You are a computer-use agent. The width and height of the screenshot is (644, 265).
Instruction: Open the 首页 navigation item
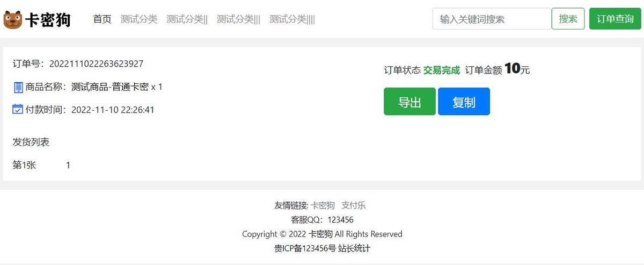(102, 19)
